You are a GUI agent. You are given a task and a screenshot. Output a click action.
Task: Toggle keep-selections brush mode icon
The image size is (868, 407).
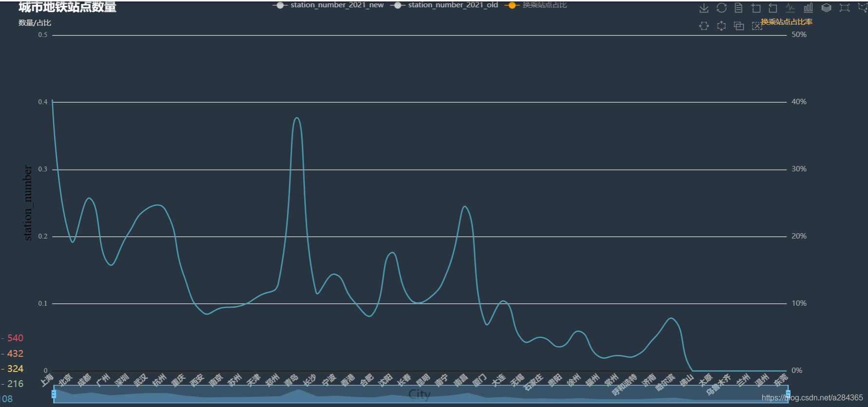[739, 26]
